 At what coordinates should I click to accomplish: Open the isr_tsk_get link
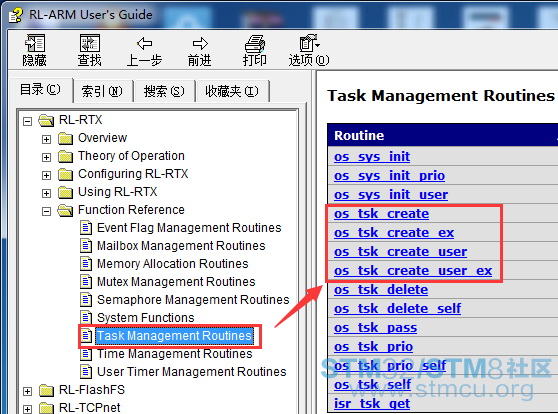372,404
